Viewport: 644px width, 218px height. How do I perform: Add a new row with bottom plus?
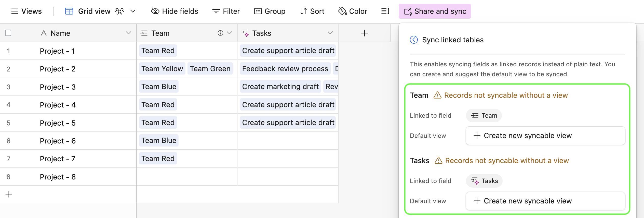9,194
